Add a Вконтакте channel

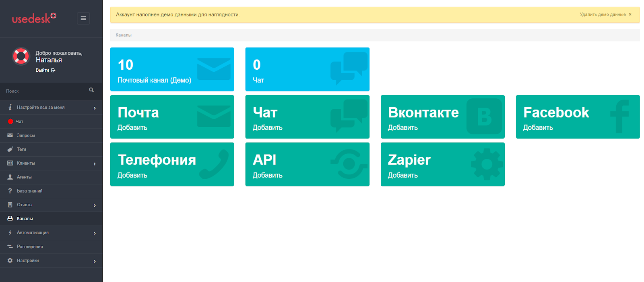442,117
